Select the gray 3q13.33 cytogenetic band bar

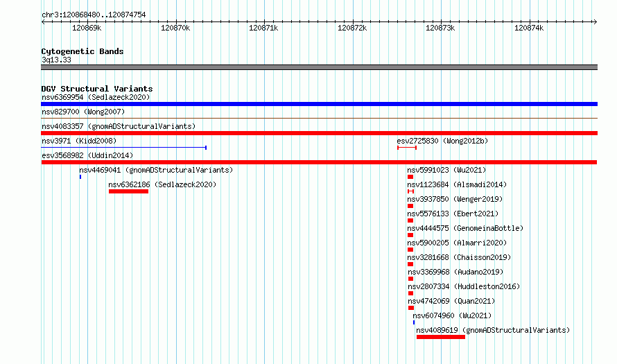click(319, 67)
